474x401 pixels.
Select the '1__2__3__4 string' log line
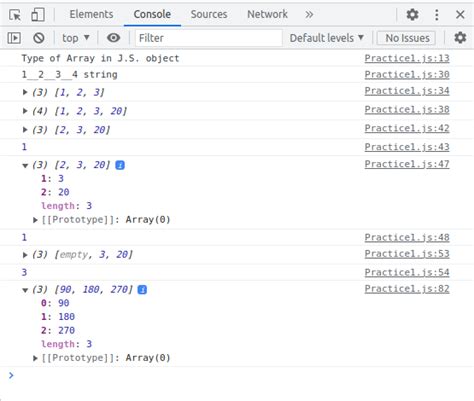click(69, 75)
